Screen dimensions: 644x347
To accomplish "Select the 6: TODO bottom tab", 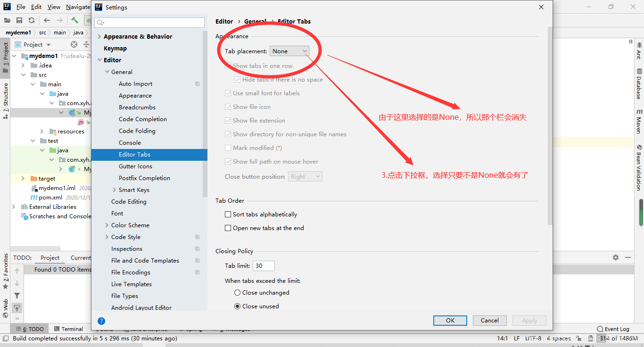I will [x=30, y=329].
